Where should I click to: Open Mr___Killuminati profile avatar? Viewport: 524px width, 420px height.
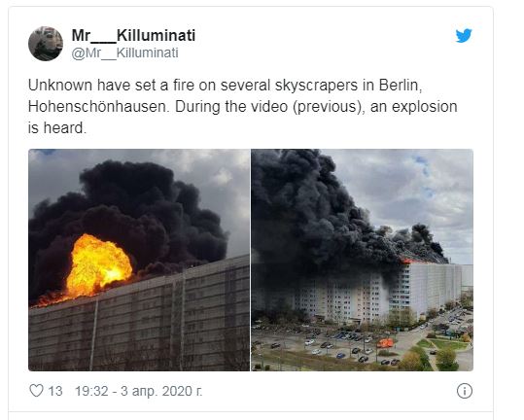click(46, 44)
